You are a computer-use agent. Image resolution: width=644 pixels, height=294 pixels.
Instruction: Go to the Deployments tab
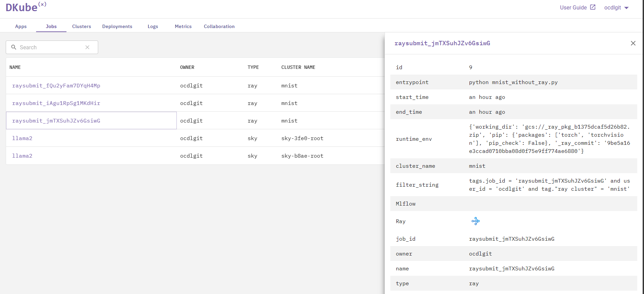pyautogui.click(x=117, y=26)
